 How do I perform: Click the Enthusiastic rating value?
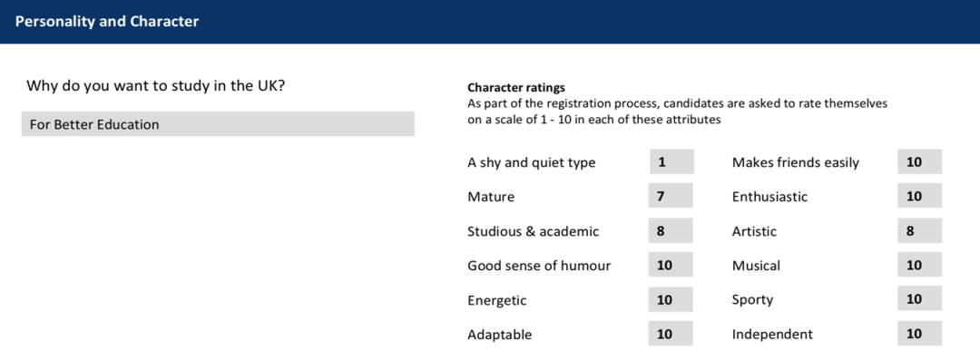click(x=919, y=196)
